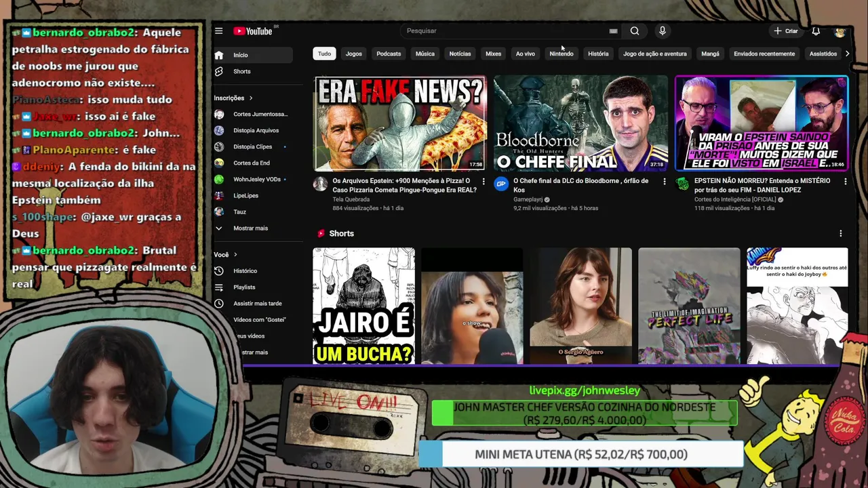Screen dimensions: 868x488
Task: Select the Jogos filter chip
Action: pos(354,54)
